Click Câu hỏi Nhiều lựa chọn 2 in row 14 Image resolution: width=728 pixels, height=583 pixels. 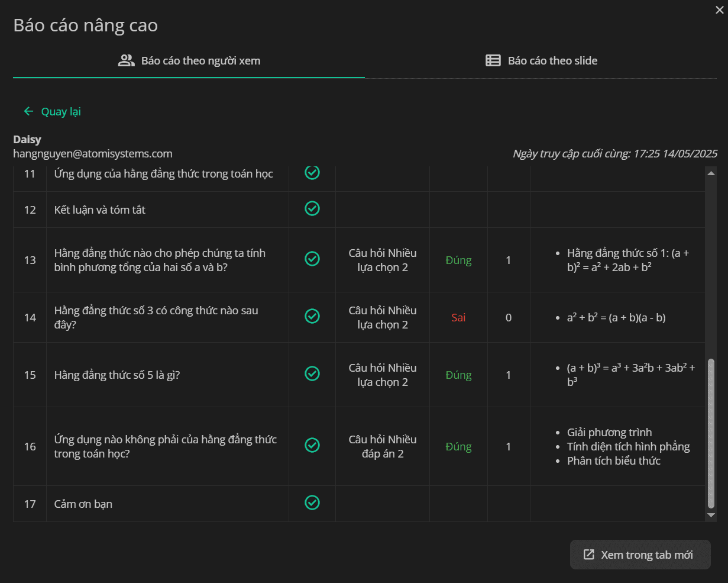383,317
